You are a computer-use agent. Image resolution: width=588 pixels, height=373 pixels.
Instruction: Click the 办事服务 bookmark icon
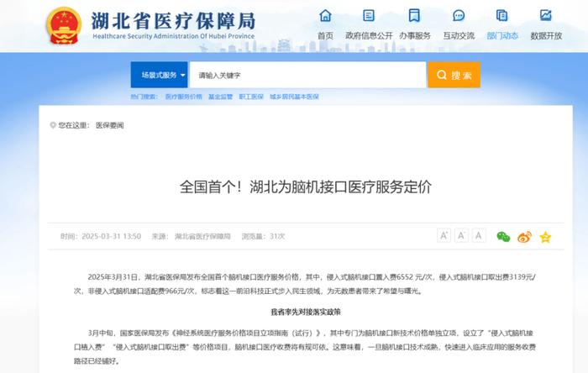point(414,15)
